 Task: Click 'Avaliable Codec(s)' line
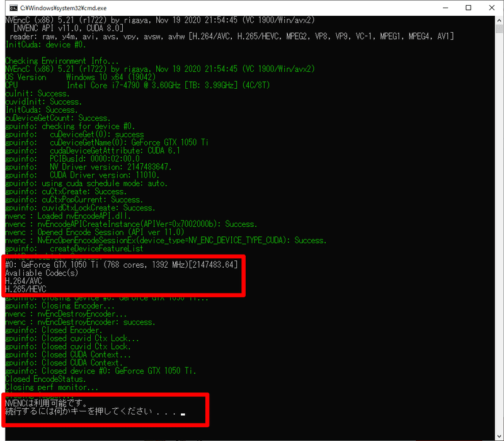[x=42, y=273]
